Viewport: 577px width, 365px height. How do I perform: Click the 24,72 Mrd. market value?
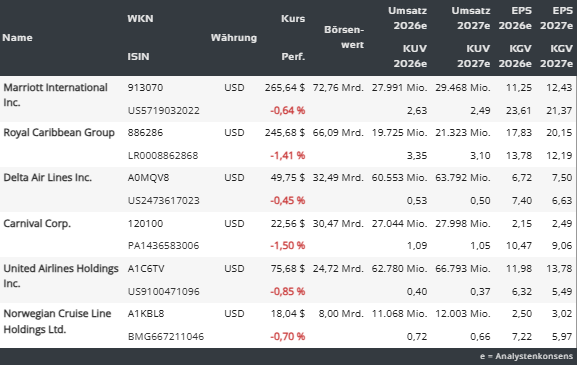click(338, 269)
